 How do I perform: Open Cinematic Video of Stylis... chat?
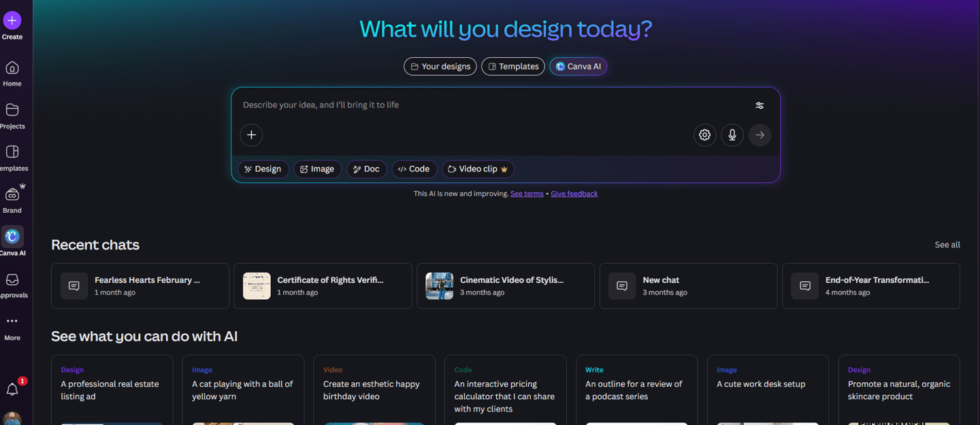pyautogui.click(x=506, y=286)
